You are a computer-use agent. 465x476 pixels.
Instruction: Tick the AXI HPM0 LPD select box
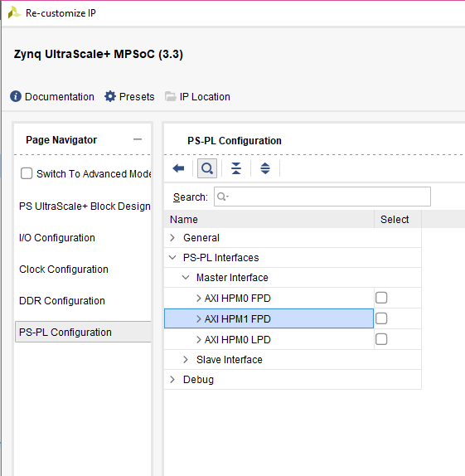(381, 339)
